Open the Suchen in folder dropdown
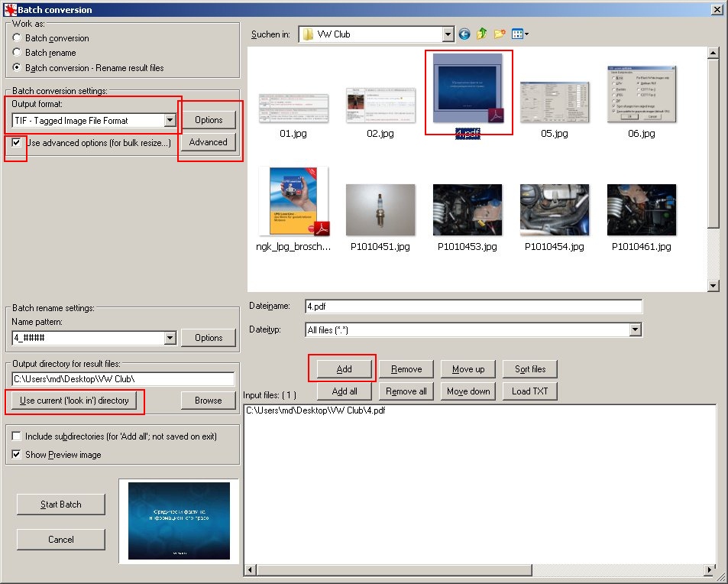The height and width of the screenshot is (584, 728). pos(447,34)
